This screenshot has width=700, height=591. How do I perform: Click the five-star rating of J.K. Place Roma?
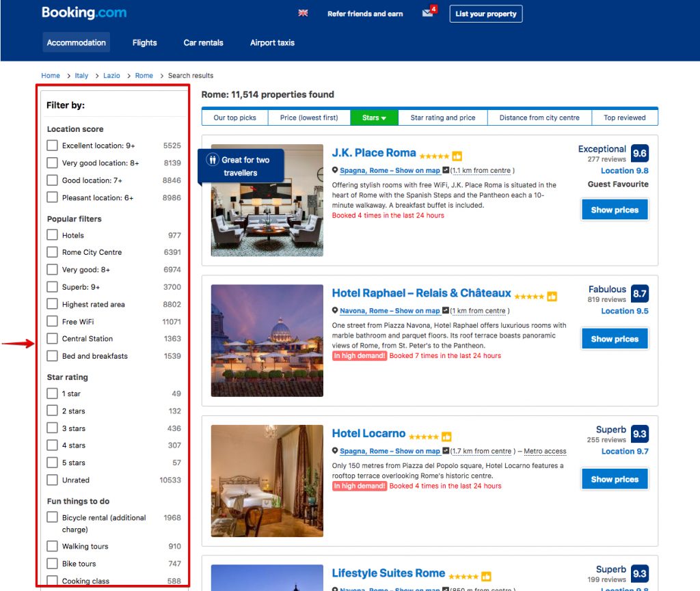(434, 156)
